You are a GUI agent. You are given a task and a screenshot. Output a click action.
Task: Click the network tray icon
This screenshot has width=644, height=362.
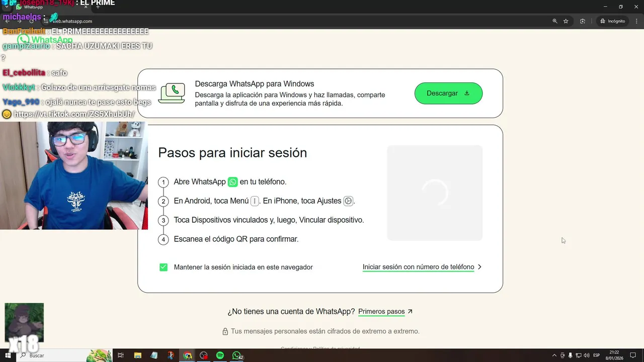pos(579,355)
